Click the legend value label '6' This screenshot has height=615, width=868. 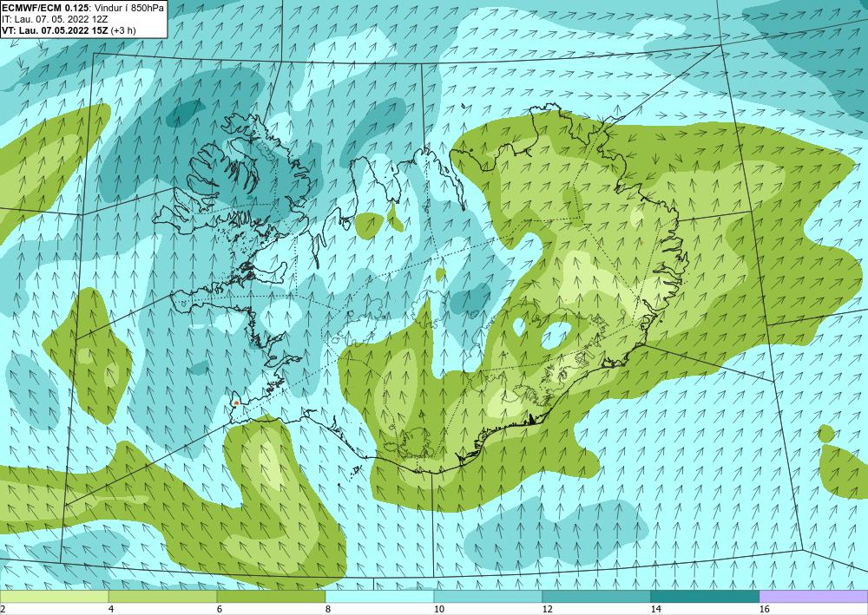[220, 609]
